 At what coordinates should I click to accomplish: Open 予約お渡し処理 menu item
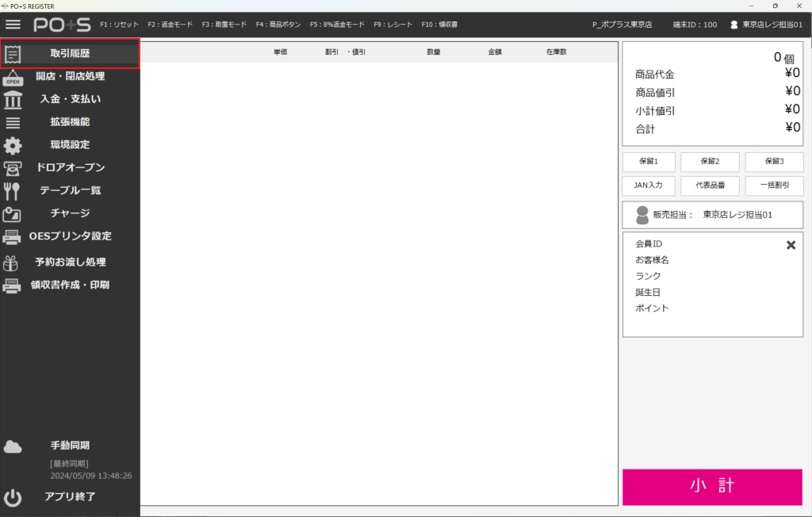tap(70, 262)
